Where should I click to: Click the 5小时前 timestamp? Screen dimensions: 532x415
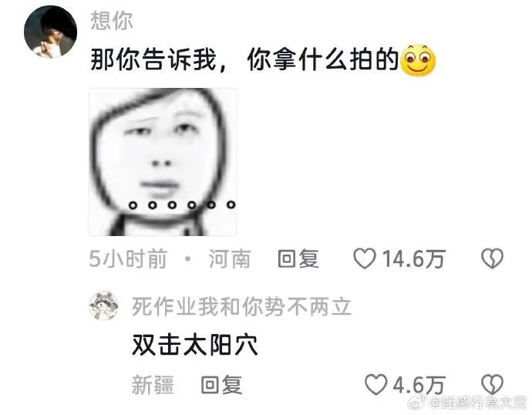[x=128, y=258]
